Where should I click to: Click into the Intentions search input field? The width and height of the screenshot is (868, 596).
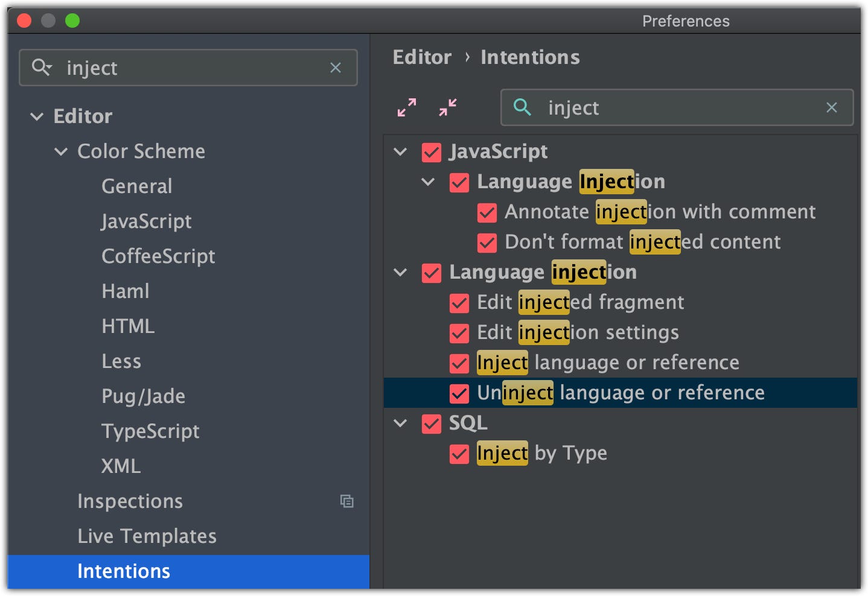coord(676,107)
